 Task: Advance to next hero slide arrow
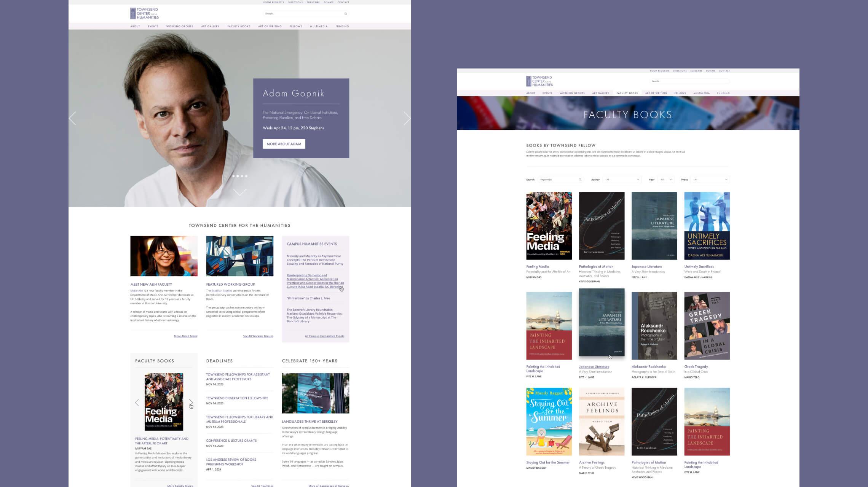click(407, 118)
